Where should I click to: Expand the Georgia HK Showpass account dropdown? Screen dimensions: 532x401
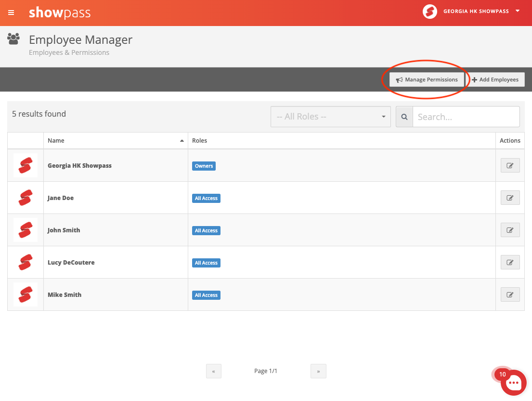point(518,11)
